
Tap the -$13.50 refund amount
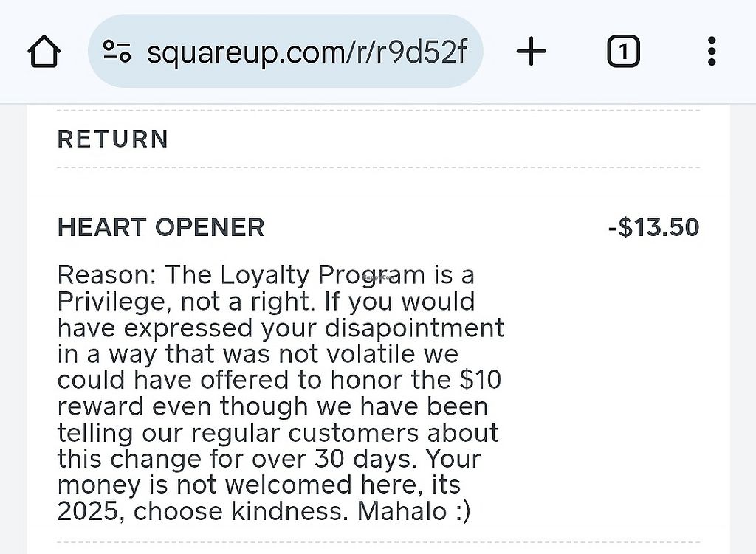pyautogui.click(x=653, y=227)
